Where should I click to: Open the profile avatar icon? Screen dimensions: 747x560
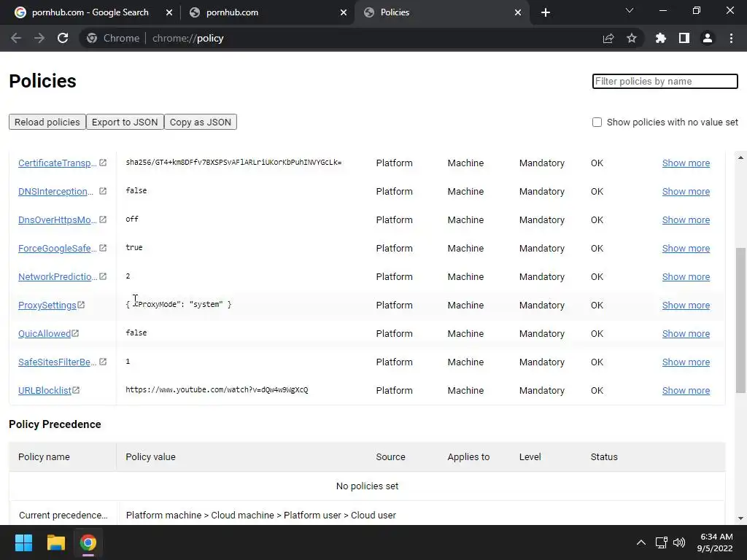[708, 38]
